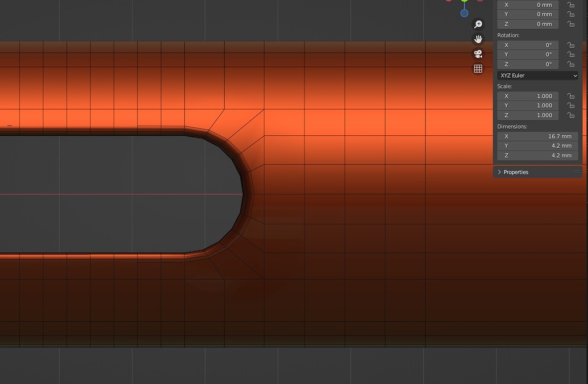The height and width of the screenshot is (384, 588).
Task: Toggle the lock for Rotation Z
Action: click(571, 64)
